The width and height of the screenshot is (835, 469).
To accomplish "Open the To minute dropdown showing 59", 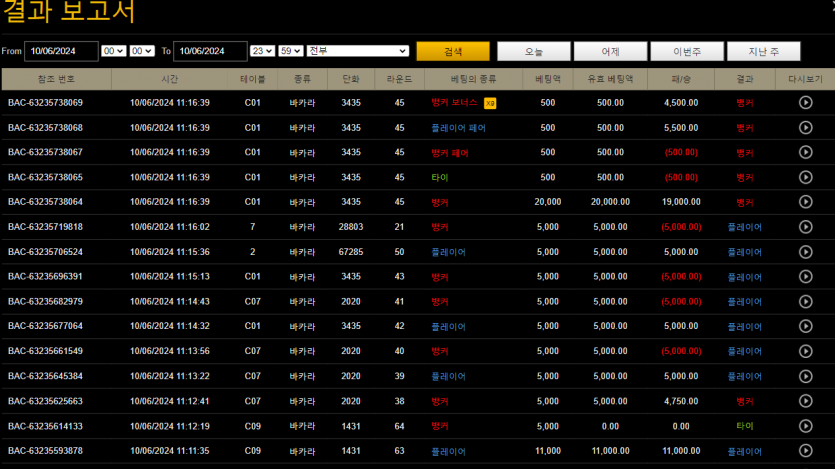I will [291, 51].
